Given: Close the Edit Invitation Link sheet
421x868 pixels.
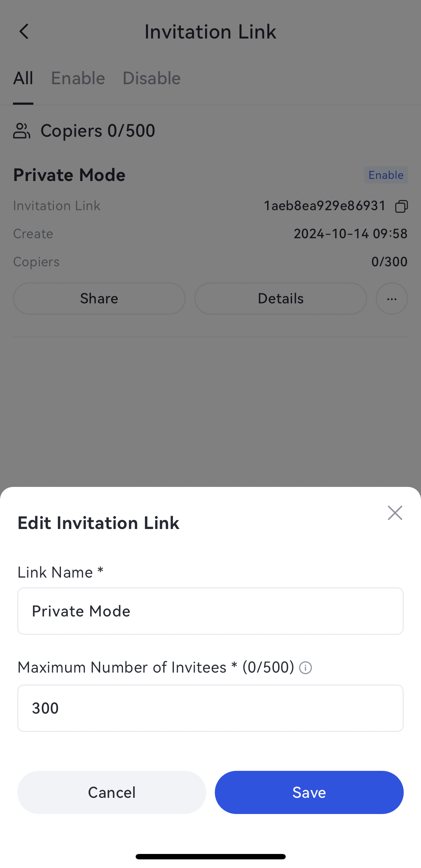Looking at the screenshot, I should [x=395, y=513].
